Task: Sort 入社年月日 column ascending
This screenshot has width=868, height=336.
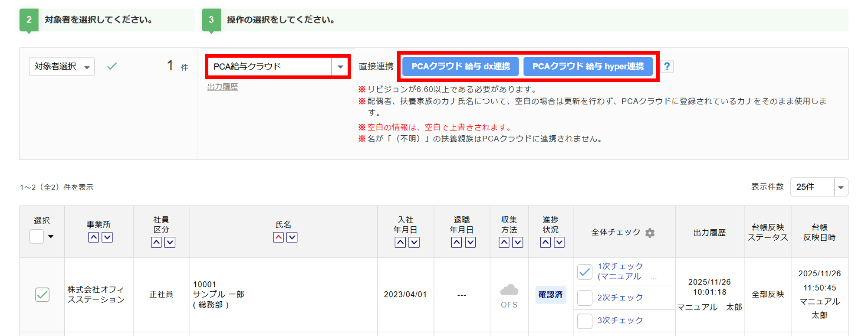Action: click(400, 242)
